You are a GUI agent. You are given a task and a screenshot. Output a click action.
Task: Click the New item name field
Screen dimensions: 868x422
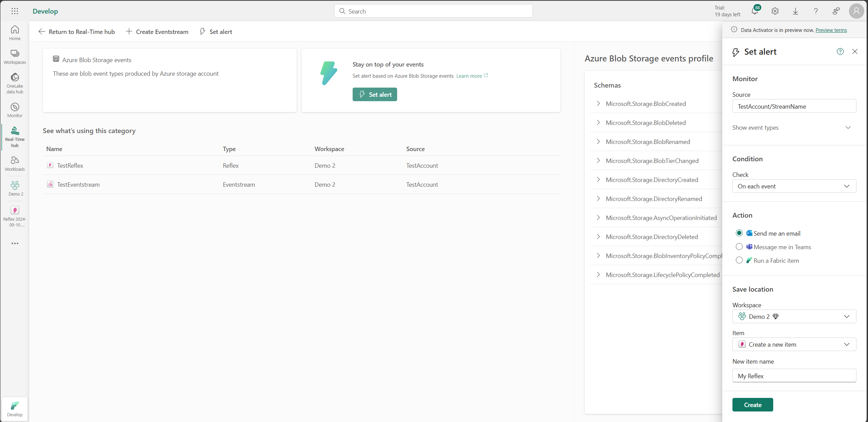point(794,376)
